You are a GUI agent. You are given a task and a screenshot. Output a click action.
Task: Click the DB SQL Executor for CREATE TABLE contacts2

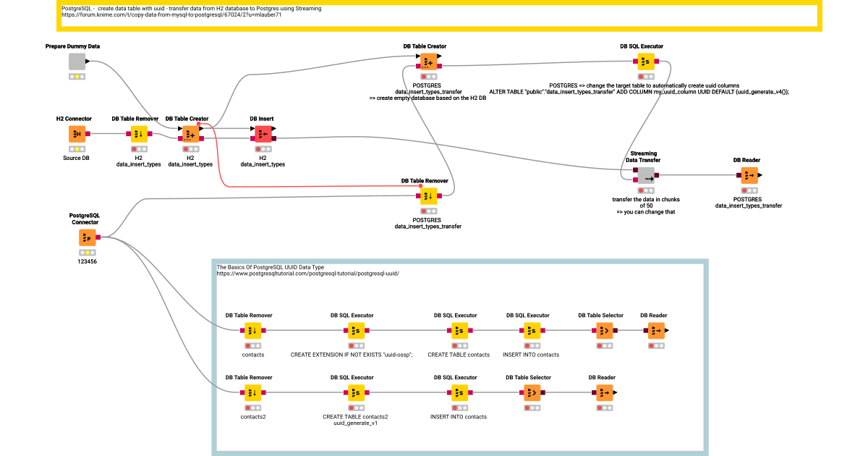pos(356,393)
